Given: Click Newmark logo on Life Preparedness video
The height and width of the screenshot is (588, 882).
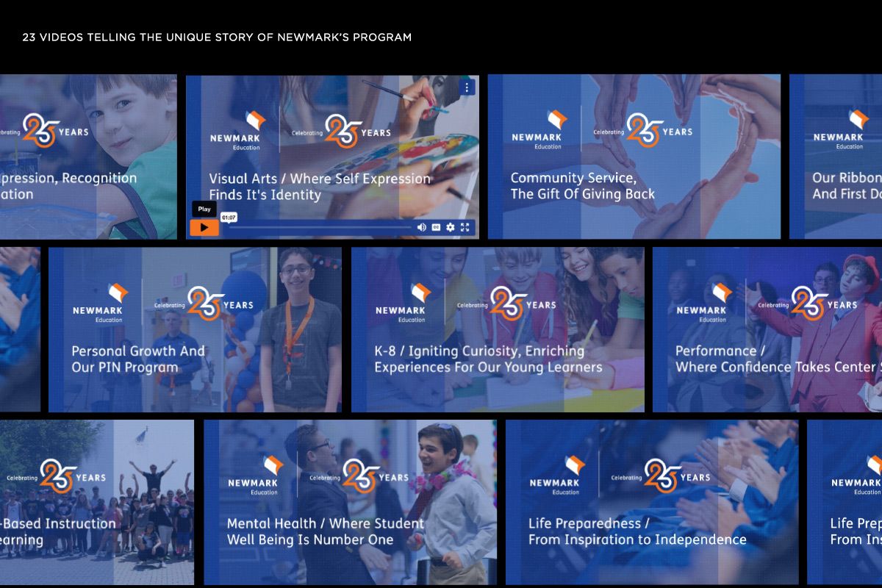Looking at the screenshot, I should [x=556, y=476].
